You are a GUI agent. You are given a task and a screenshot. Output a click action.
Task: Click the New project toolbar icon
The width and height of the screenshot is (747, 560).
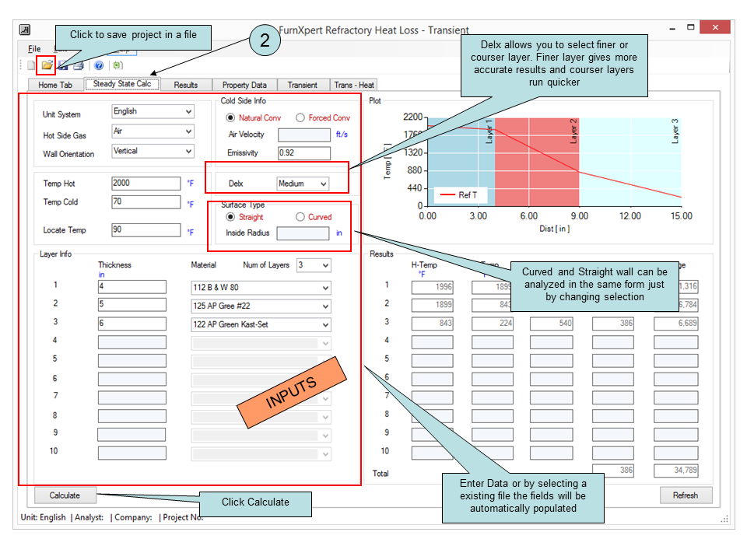(x=31, y=65)
